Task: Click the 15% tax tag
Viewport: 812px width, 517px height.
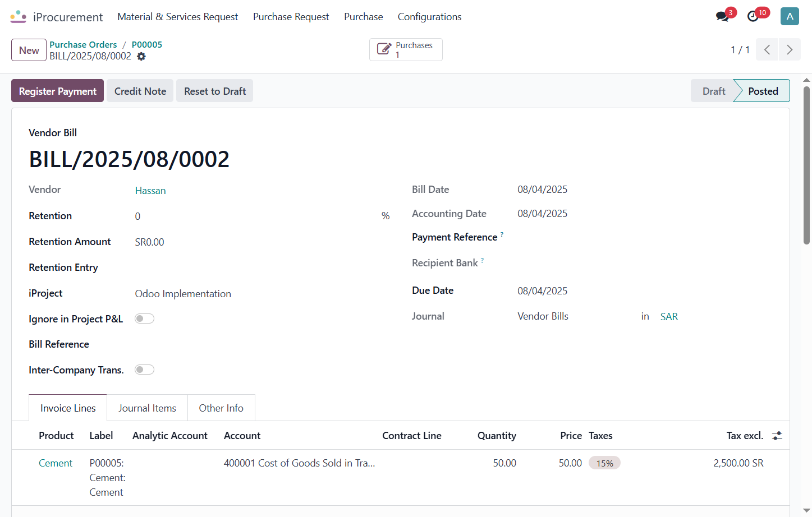Action: coord(604,463)
